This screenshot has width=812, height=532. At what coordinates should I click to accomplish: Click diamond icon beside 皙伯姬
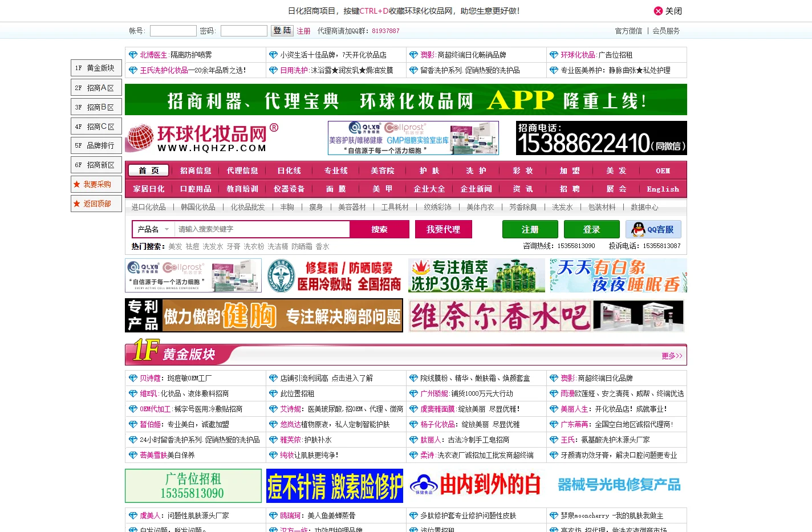[133, 424]
